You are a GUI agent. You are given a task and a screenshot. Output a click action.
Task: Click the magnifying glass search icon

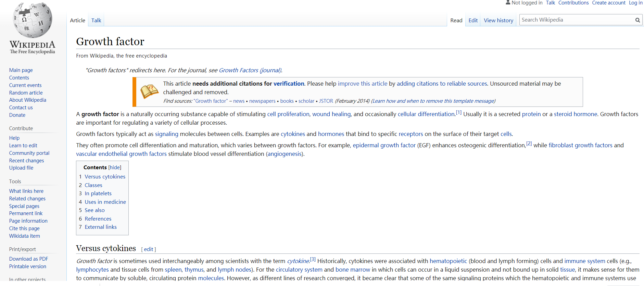coord(637,20)
